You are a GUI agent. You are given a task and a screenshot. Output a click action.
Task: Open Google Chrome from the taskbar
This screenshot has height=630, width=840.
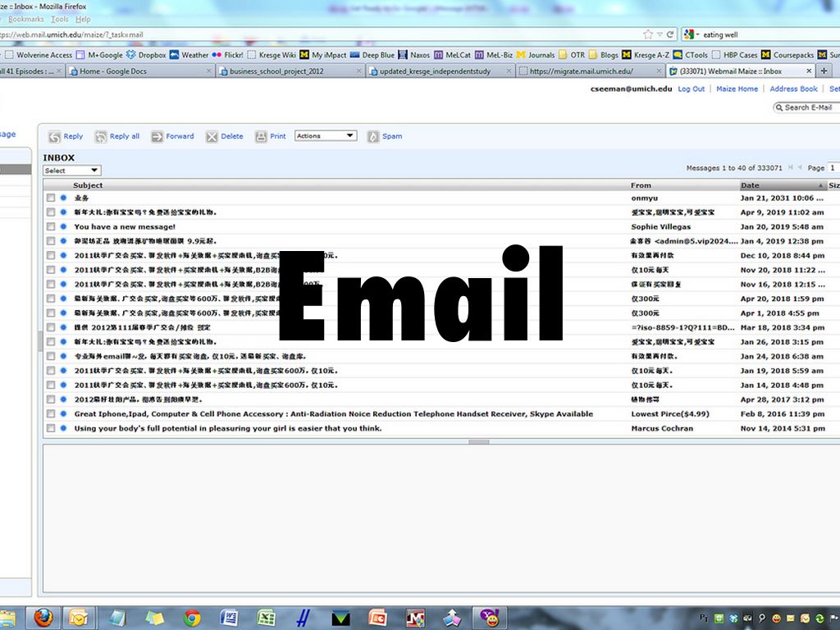(192, 618)
